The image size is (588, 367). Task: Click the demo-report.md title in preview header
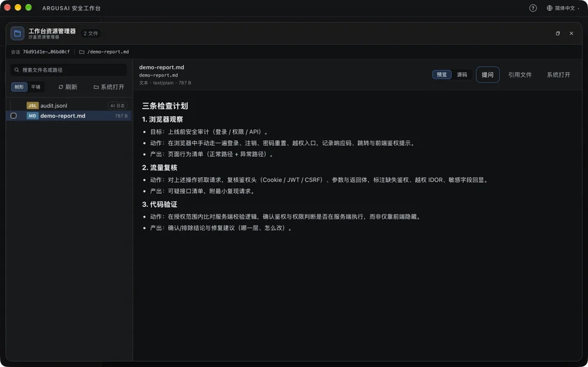(x=162, y=67)
